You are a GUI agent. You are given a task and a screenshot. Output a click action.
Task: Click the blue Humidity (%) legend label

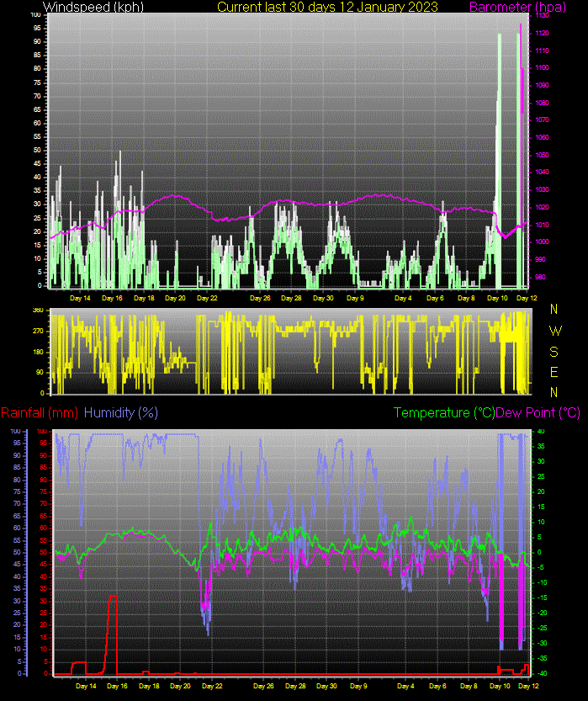tap(121, 412)
